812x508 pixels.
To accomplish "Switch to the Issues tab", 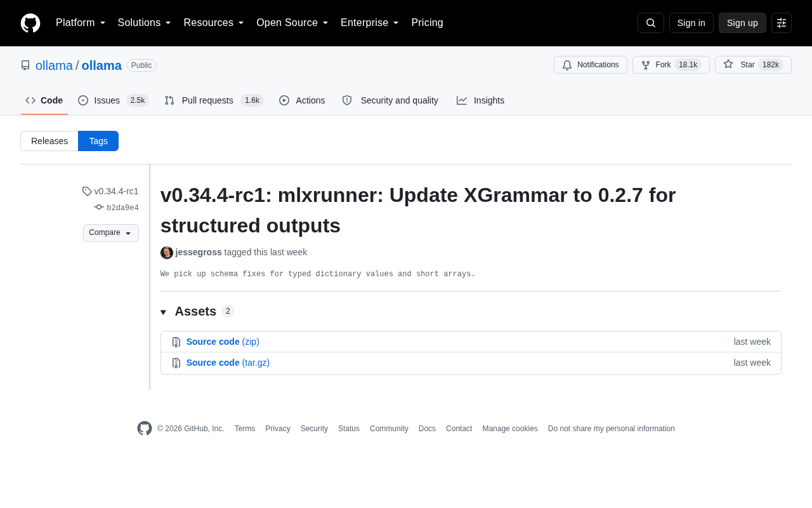I will tap(114, 100).
